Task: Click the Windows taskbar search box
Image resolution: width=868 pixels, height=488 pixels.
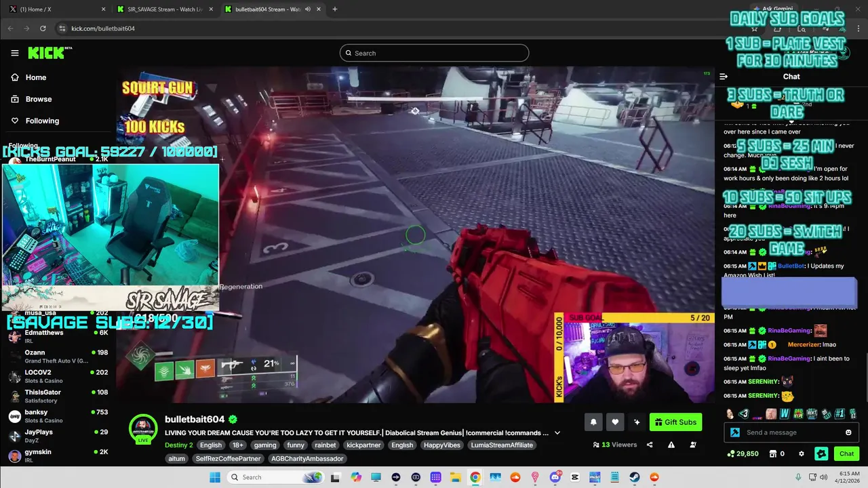Action: 275,477
